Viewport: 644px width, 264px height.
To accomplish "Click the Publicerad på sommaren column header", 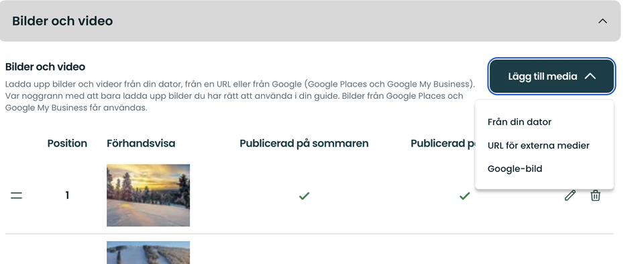I will [304, 144].
